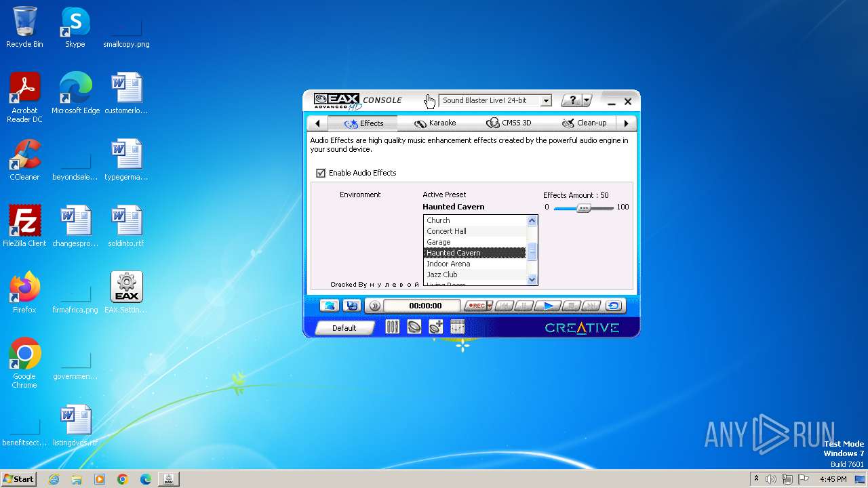This screenshot has height=488, width=868.
Task: Select Garage environment preset
Action: coord(475,242)
